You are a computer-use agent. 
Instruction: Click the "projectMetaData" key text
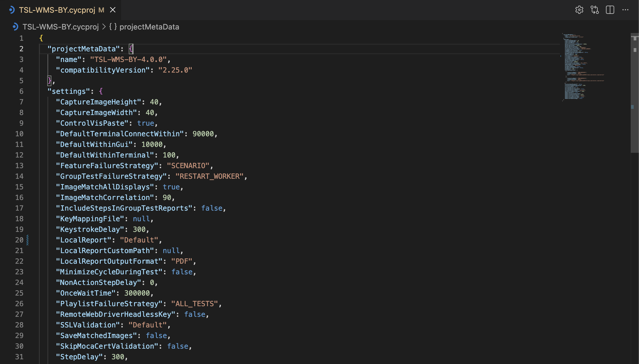pos(84,49)
